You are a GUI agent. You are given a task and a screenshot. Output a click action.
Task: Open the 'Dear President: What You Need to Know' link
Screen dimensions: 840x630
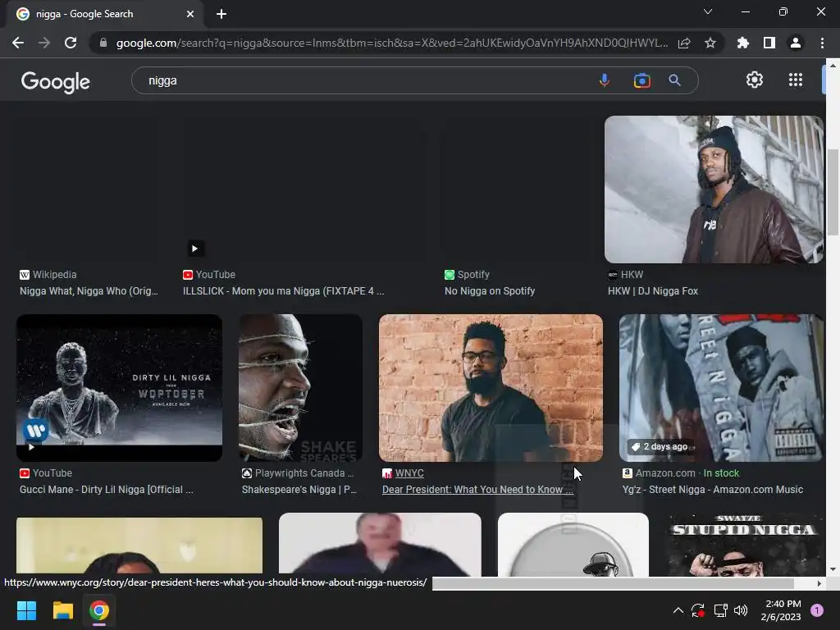[x=477, y=490]
